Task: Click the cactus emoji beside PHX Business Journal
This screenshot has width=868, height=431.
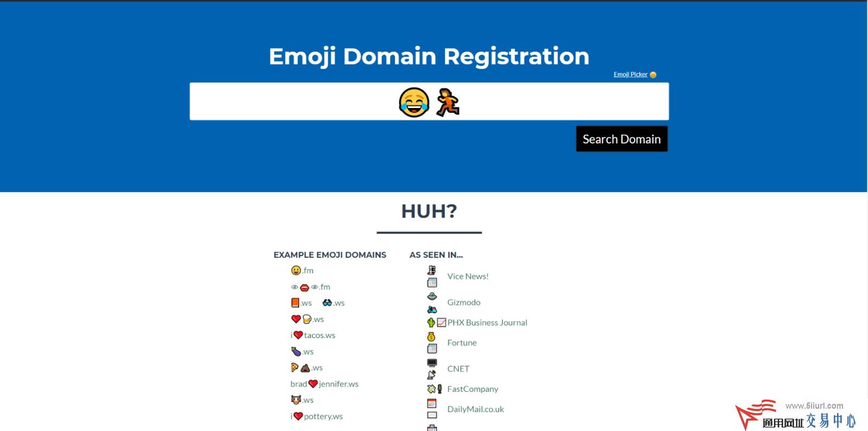Action: [x=431, y=322]
